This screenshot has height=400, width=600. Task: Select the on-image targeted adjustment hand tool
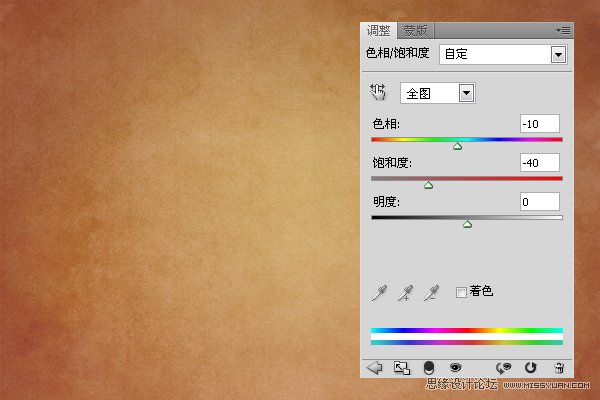click(378, 92)
